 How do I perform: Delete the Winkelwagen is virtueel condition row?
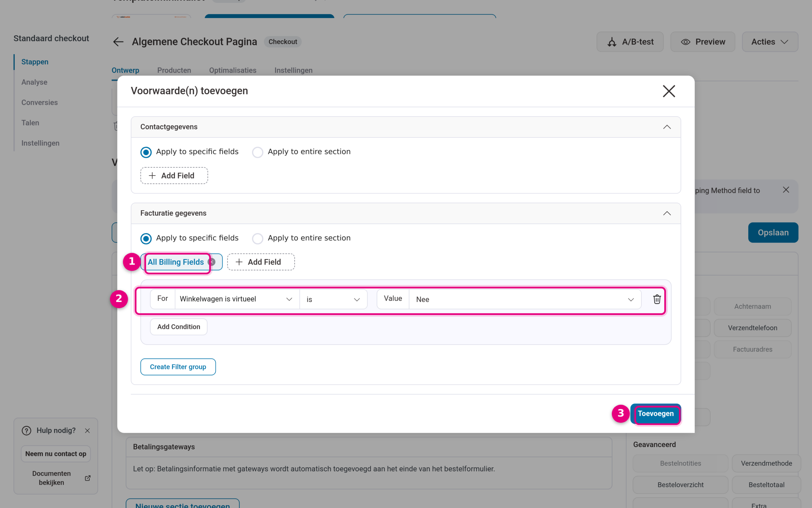coord(657,299)
